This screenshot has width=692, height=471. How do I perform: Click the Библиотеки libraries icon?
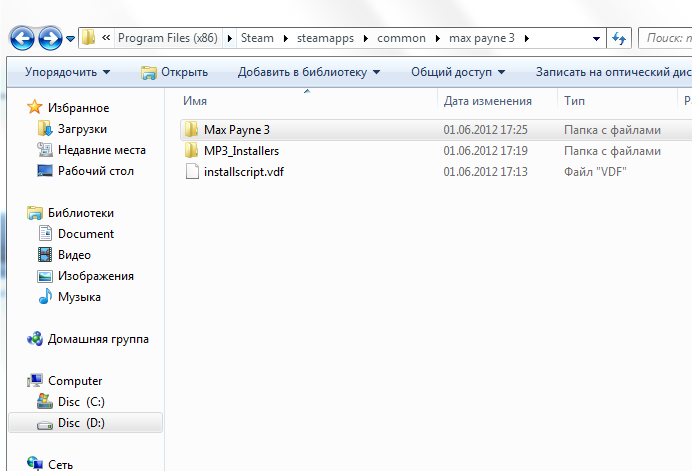coord(35,213)
